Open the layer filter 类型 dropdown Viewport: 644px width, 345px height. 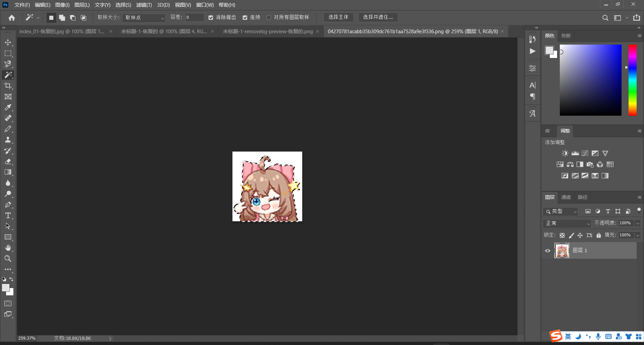(x=560, y=212)
